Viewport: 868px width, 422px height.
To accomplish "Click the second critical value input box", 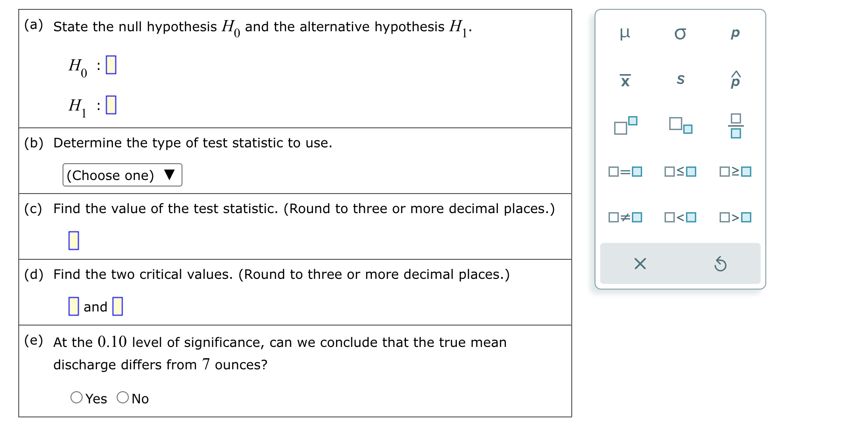I will [x=118, y=306].
